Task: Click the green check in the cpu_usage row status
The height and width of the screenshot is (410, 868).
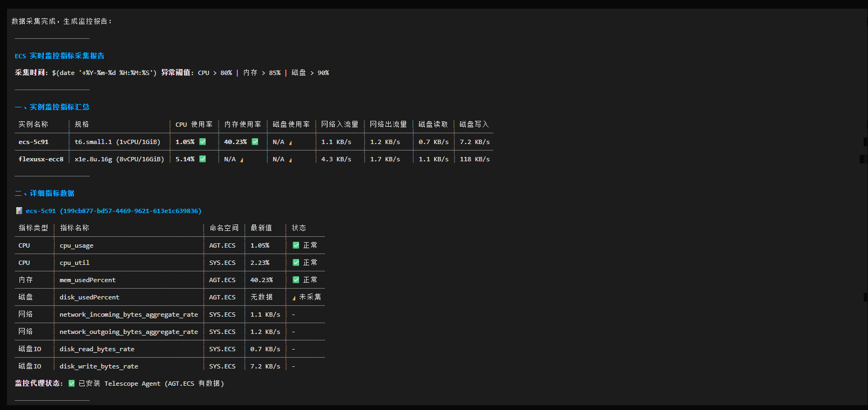Action: click(296, 245)
